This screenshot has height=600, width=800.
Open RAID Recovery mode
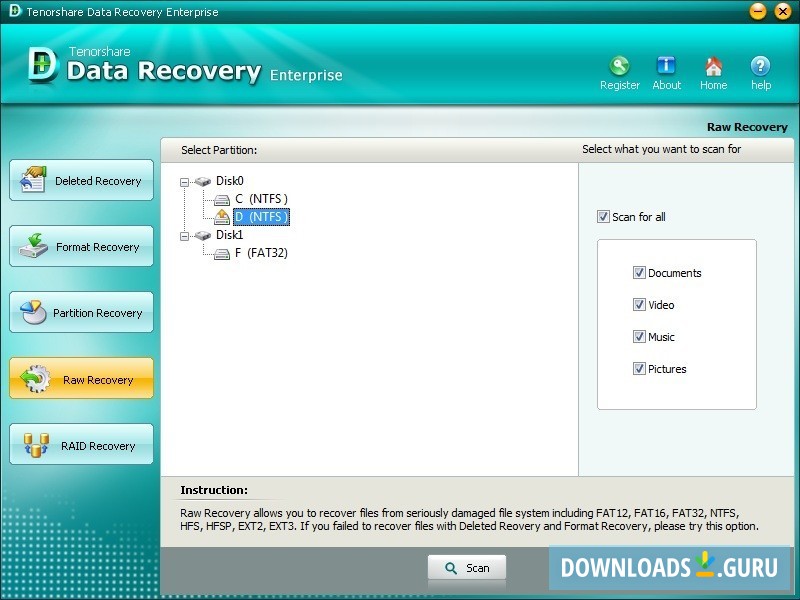(81, 444)
